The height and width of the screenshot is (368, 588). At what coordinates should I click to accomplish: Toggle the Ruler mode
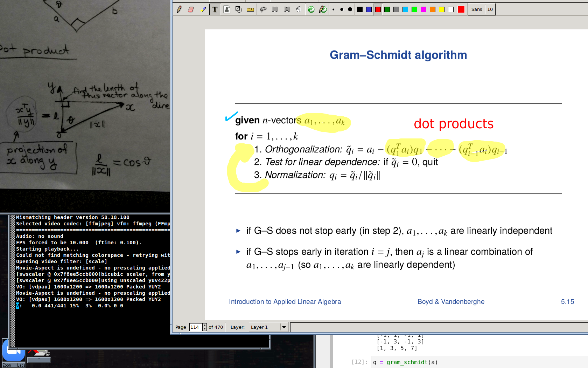click(x=251, y=9)
